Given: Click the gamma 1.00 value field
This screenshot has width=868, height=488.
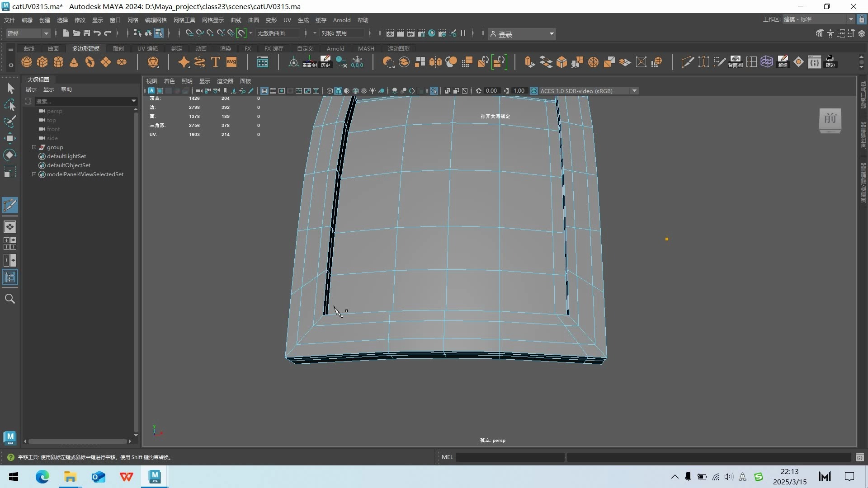Looking at the screenshot, I should coord(519,91).
